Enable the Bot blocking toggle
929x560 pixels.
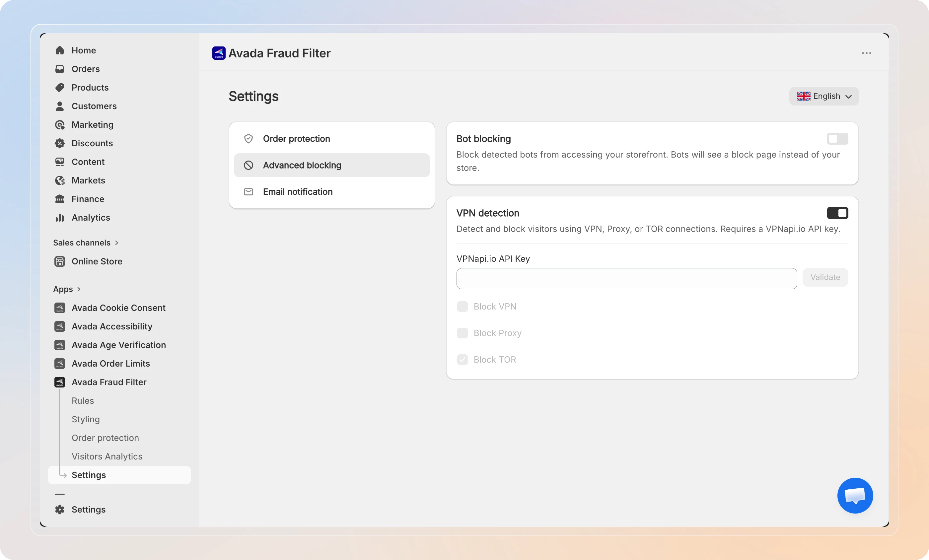pos(838,139)
